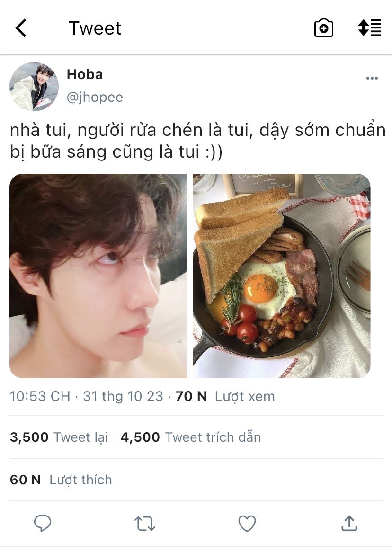The height and width of the screenshot is (552, 392).
Task: View the 4,500 Tweet trích dẫn list
Action: [191, 437]
